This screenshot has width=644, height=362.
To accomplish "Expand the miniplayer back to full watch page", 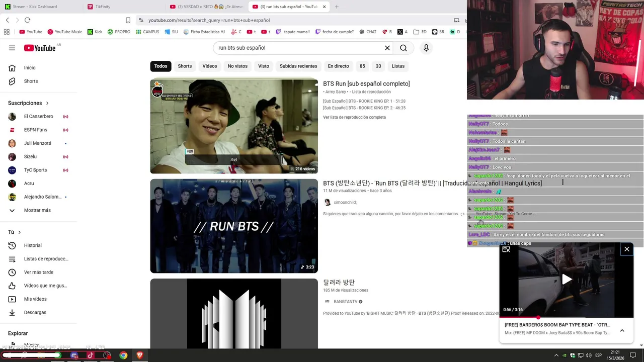I will (506, 249).
